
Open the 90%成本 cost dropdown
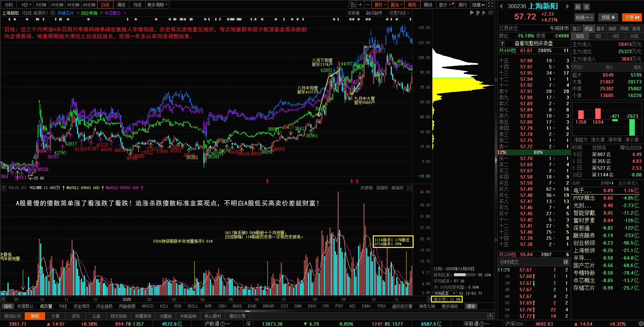[x=445, y=293]
